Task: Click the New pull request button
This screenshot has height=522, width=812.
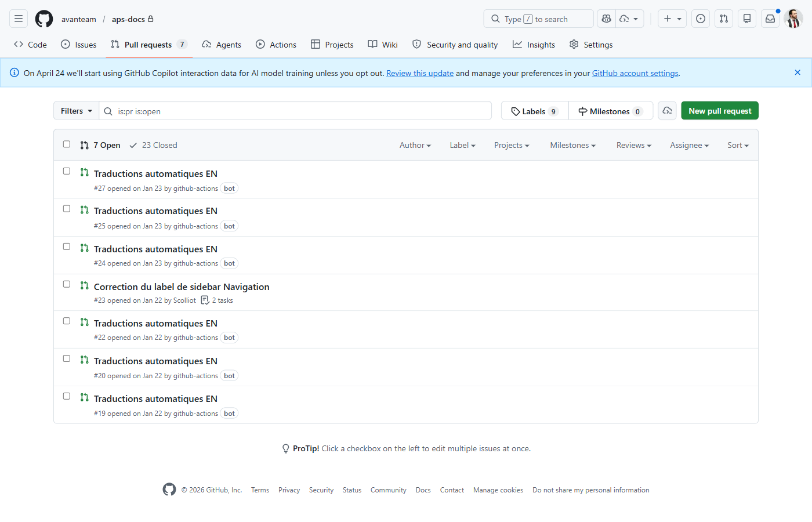Action: [719, 110]
